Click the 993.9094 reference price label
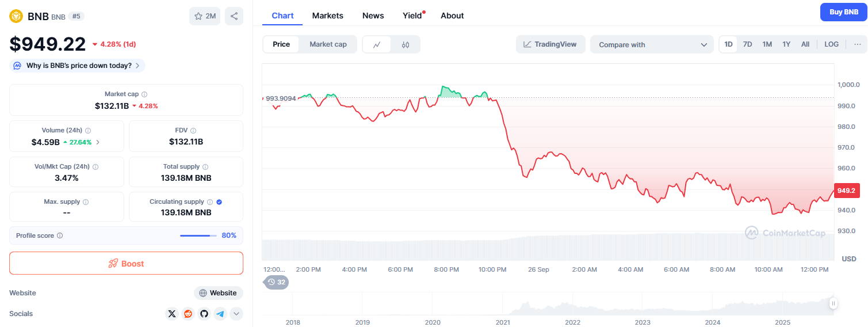 pyautogui.click(x=281, y=98)
